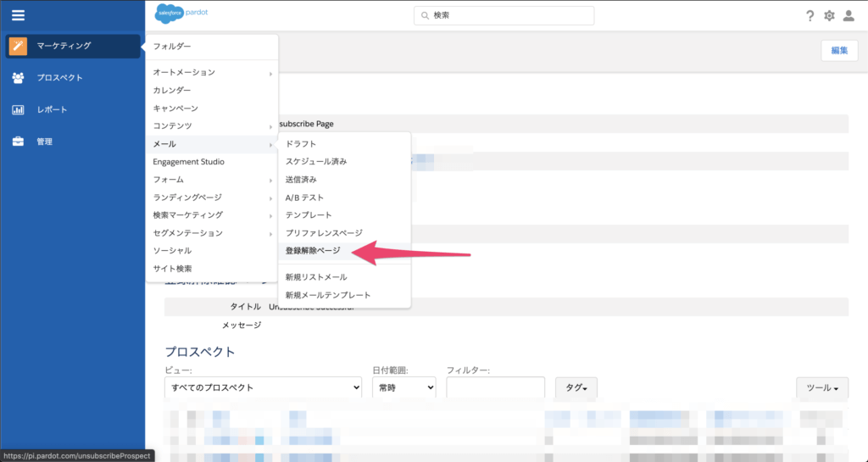Expand the セグメンテーション submenu
This screenshot has height=462, width=868.
[211, 233]
